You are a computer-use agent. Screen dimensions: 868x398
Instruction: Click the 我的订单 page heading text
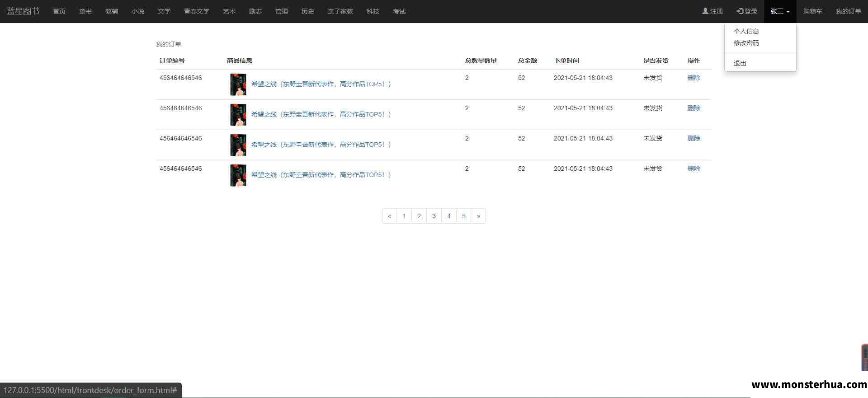coord(169,44)
